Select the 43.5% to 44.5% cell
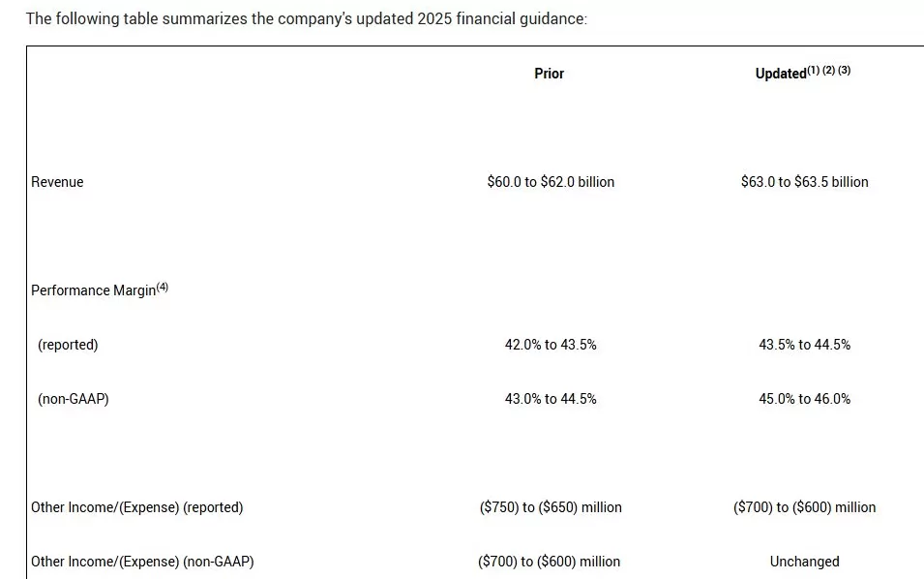This screenshot has height=579, width=924. 804,345
